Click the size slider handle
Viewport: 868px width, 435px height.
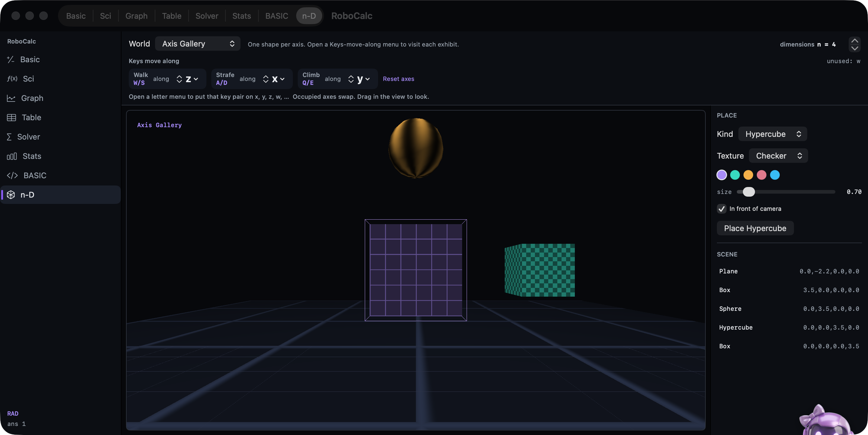click(749, 192)
